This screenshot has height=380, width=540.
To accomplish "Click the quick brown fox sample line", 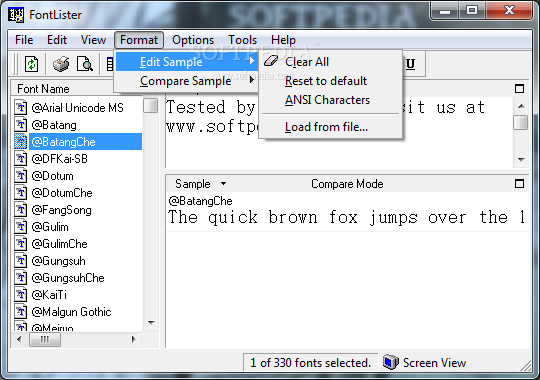I will pyautogui.click(x=346, y=217).
